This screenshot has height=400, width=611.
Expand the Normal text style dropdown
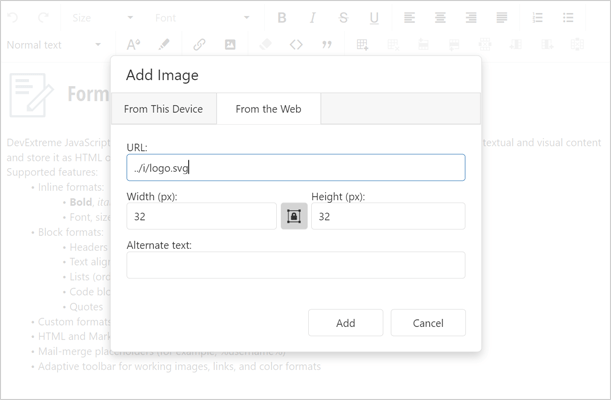55,45
